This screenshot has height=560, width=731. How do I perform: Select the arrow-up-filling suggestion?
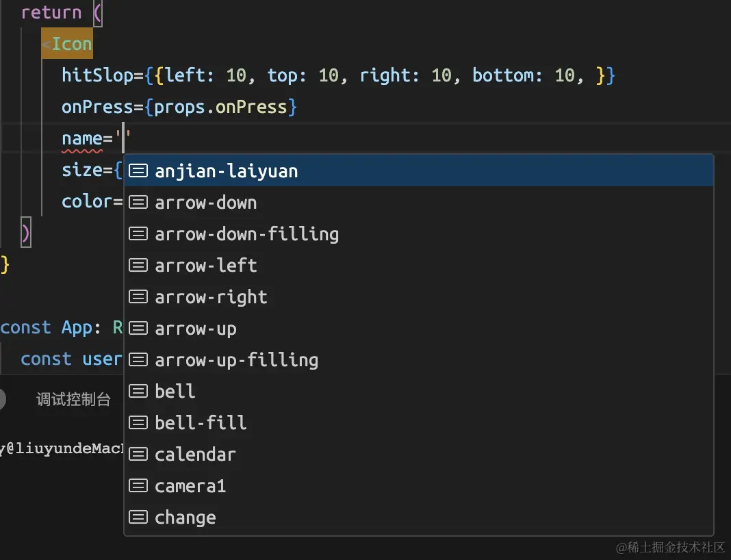pyautogui.click(x=419, y=360)
